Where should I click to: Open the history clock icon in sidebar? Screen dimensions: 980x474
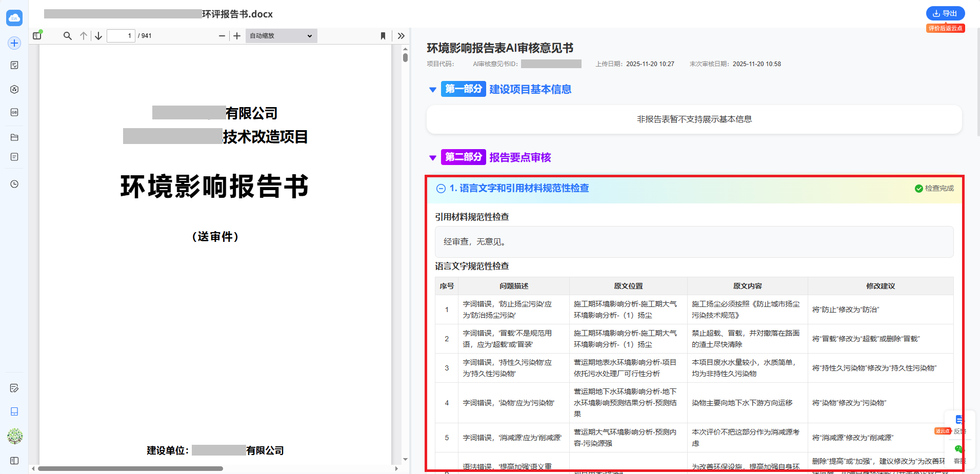[x=14, y=184]
